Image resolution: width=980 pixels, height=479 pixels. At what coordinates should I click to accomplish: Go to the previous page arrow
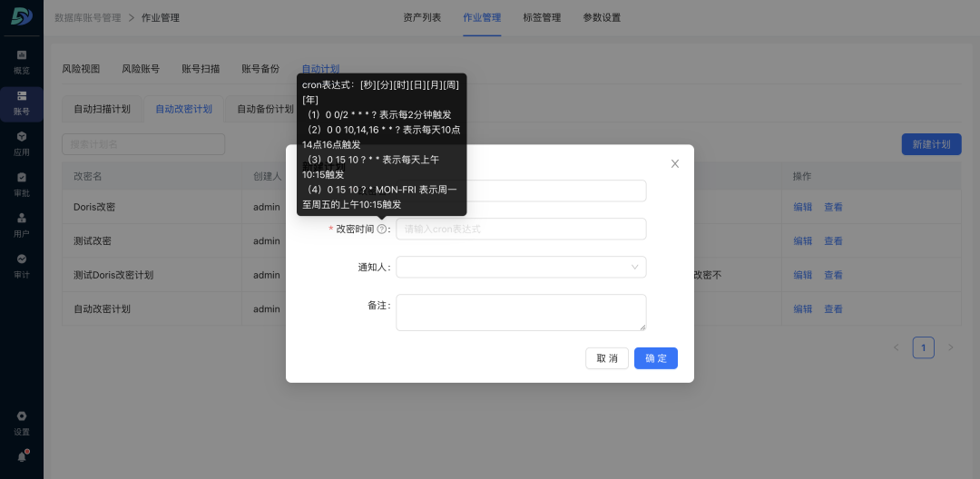pyautogui.click(x=897, y=347)
